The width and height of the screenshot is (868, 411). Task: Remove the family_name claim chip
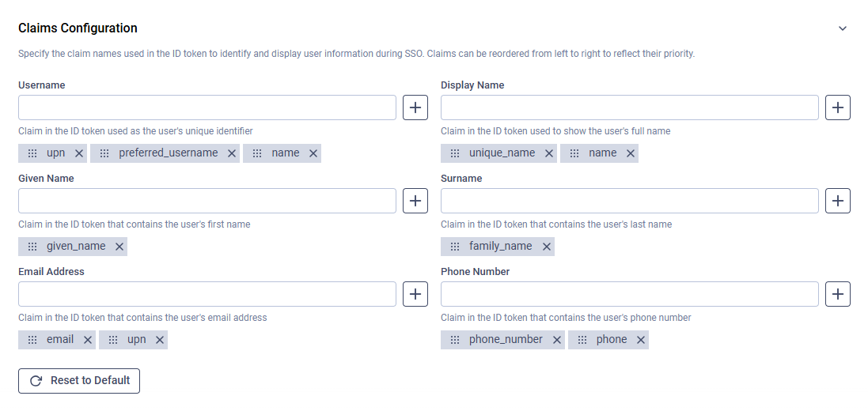[x=546, y=247]
